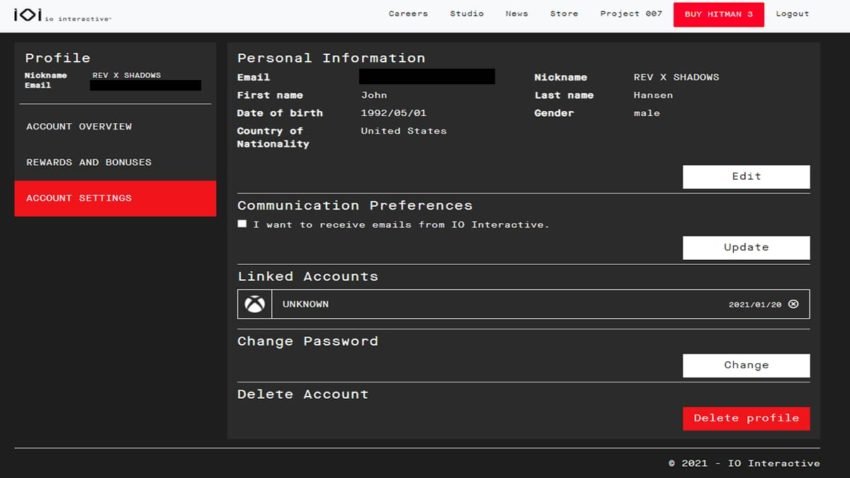Click the Profile heading in the sidebar

(x=57, y=58)
